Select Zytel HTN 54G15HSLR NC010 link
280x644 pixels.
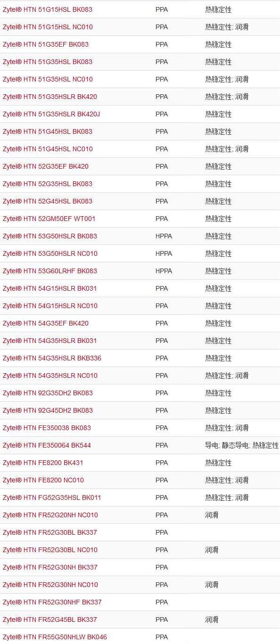[x=50, y=306]
